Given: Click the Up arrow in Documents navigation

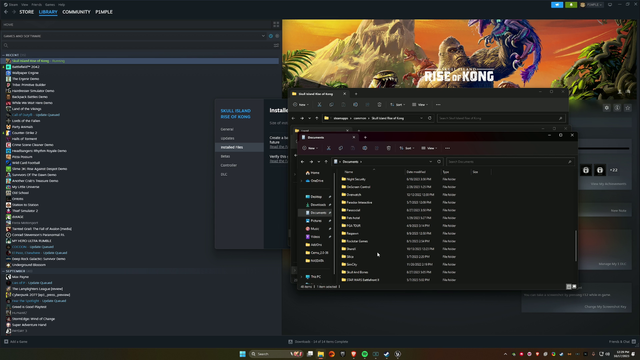Looking at the screenshot, I should [326, 162].
